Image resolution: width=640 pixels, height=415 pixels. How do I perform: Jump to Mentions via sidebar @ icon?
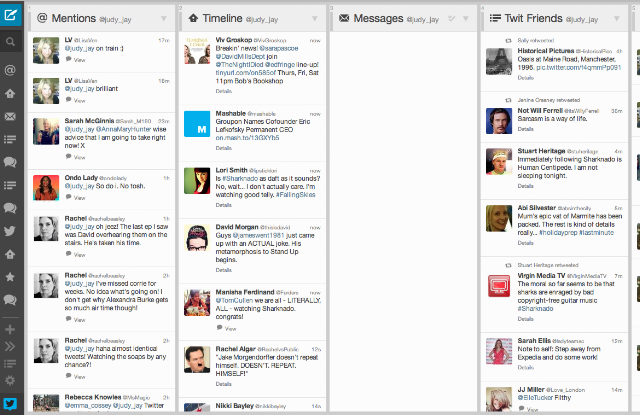pos(10,70)
